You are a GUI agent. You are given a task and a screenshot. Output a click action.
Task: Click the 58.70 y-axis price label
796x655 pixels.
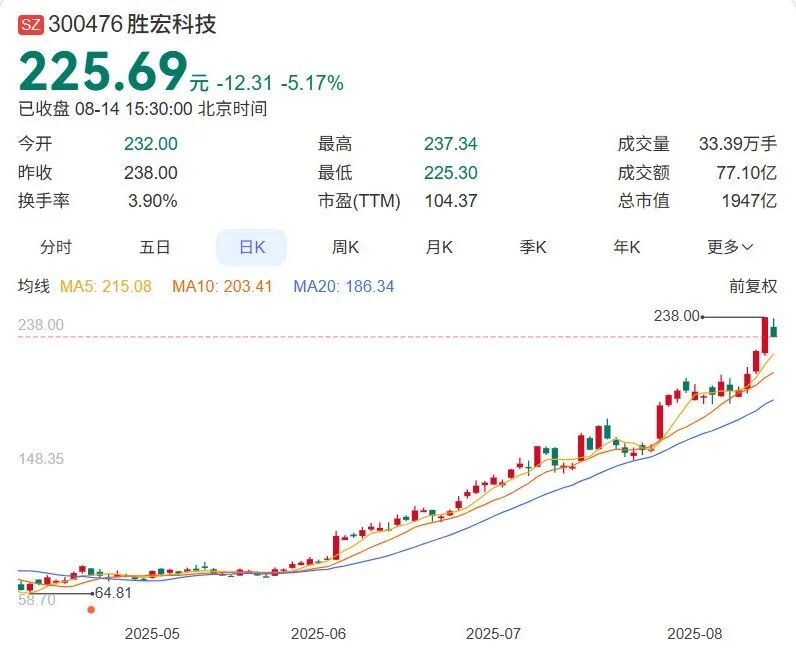(37, 600)
